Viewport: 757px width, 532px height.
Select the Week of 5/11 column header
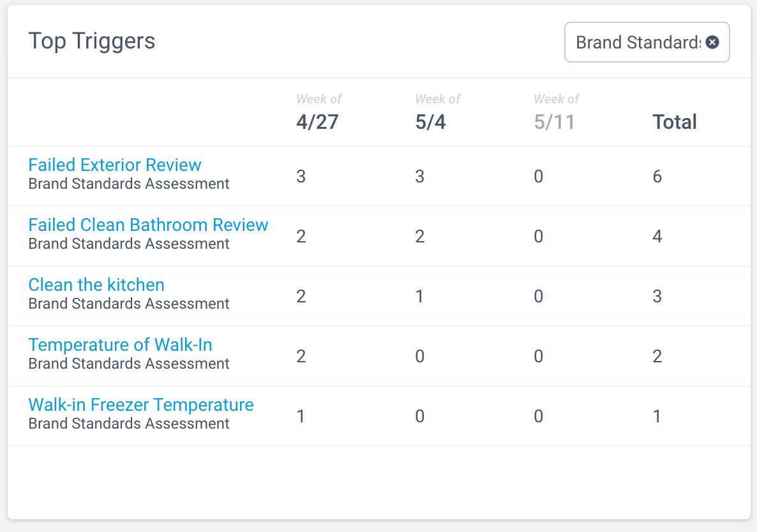click(x=555, y=112)
